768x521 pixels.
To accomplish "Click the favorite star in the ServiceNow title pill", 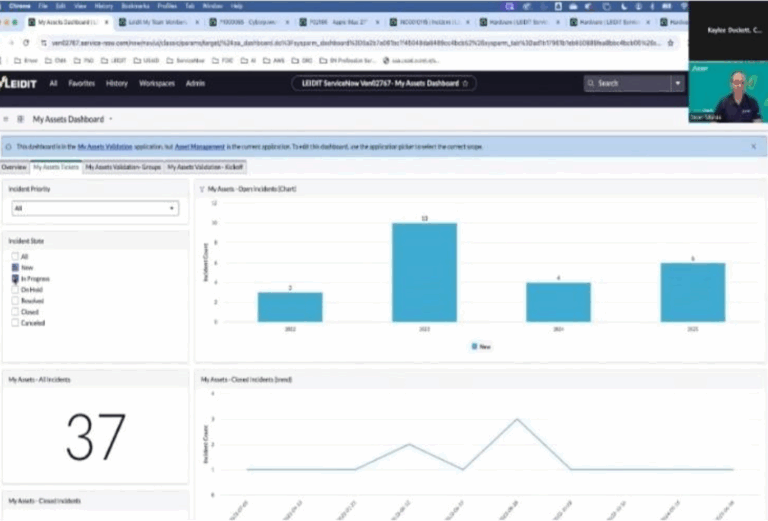I will click(466, 83).
